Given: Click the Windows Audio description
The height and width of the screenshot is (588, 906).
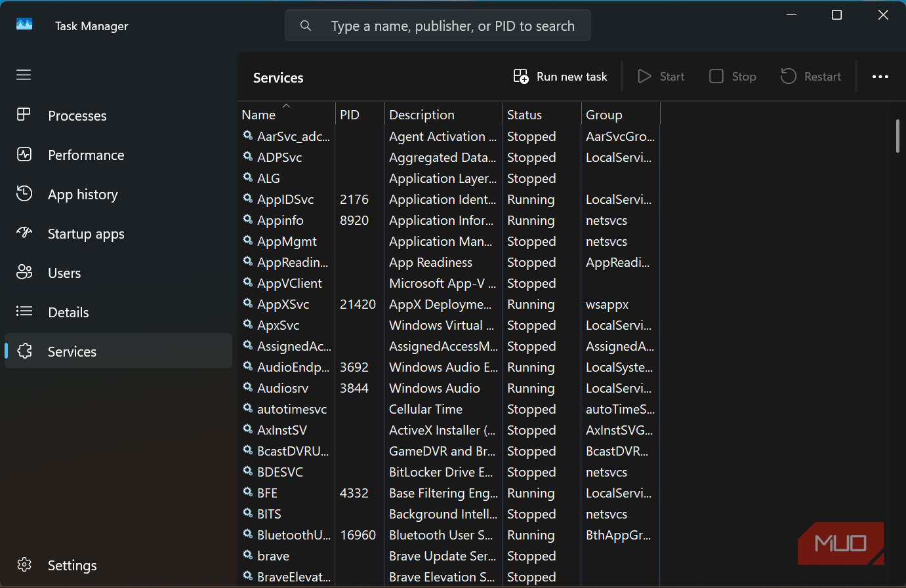Looking at the screenshot, I should (x=434, y=388).
